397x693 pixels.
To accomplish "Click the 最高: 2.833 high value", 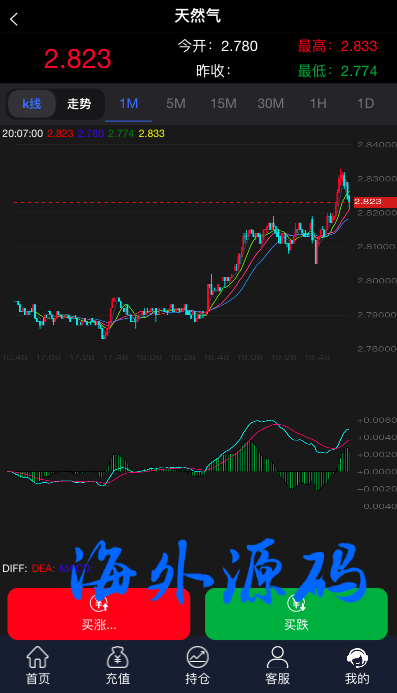I will (337, 46).
